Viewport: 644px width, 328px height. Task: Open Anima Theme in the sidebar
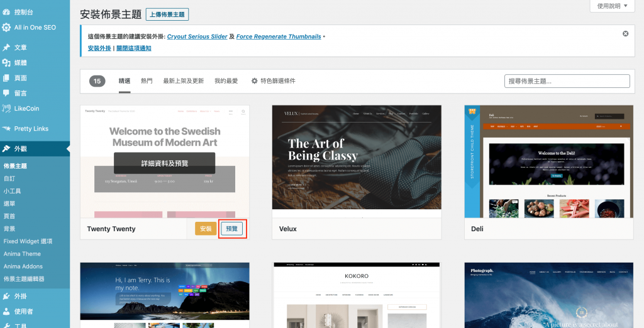pyautogui.click(x=22, y=254)
